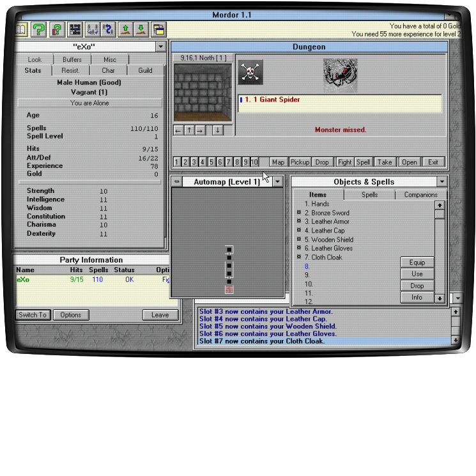
Task: Click the Options button
Action: coord(71,315)
